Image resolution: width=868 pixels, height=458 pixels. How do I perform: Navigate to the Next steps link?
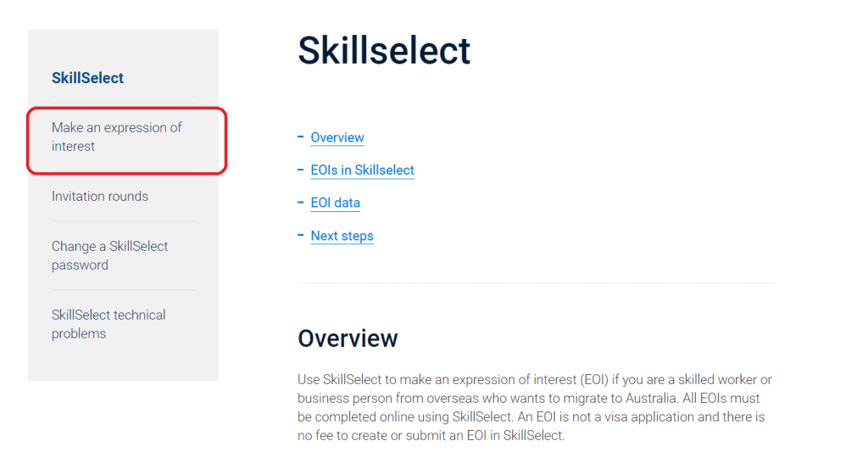[x=342, y=236]
